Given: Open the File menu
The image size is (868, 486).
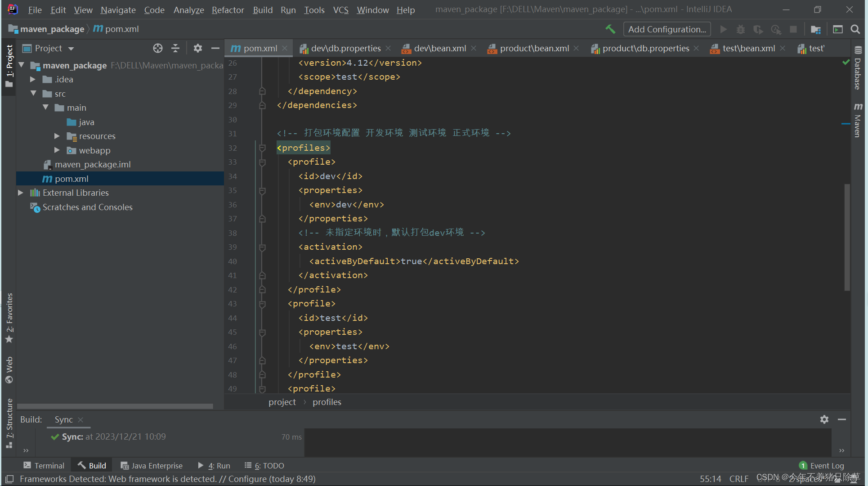Looking at the screenshot, I should pos(35,9).
